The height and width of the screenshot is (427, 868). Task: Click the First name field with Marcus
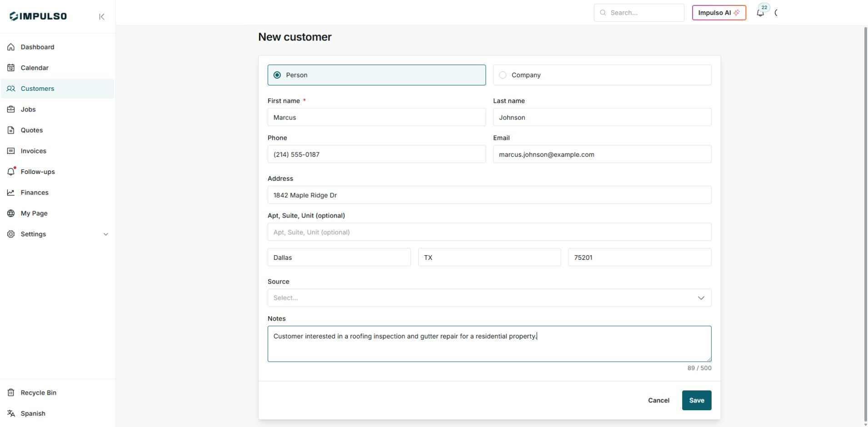point(377,117)
